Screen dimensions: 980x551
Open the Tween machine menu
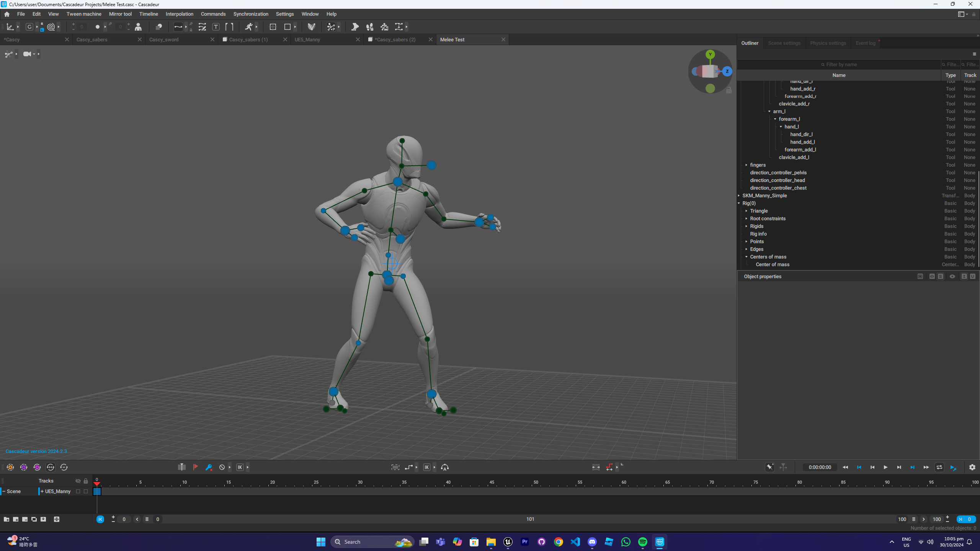pos(84,14)
